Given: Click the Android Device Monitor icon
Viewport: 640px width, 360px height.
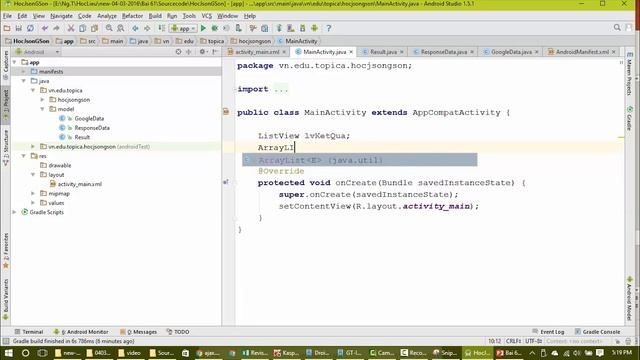Looking at the screenshot, I should pos(314,28).
